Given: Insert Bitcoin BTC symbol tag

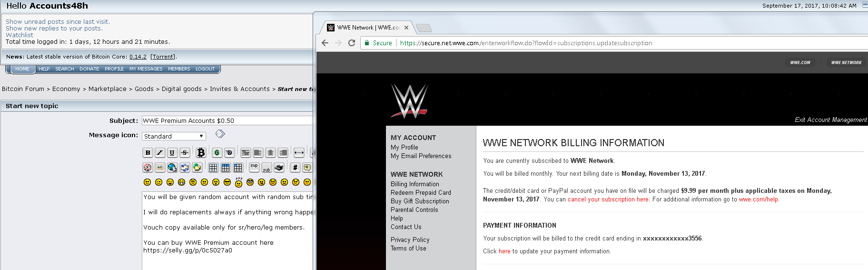Looking at the screenshot, I should (x=201, y=152).
